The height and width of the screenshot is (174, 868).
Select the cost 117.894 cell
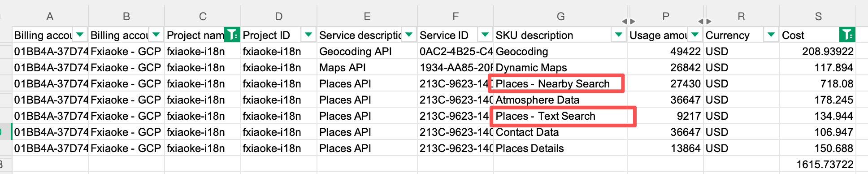818,67
